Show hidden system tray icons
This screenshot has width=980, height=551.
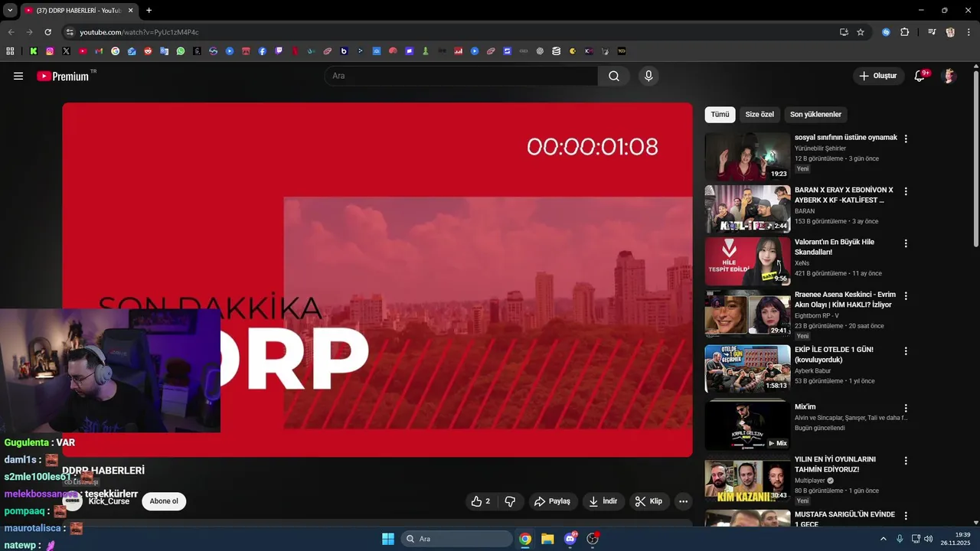click(883, 539)
